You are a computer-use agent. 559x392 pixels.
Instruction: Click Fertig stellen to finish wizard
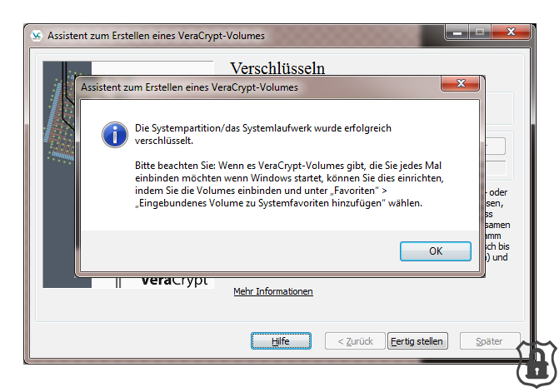coord(417,341)
